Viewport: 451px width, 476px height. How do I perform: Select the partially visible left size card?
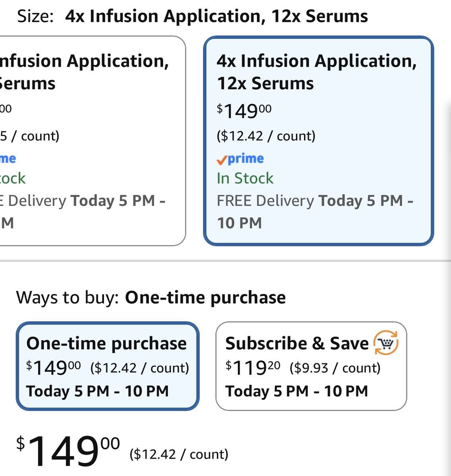pos(93,141)
